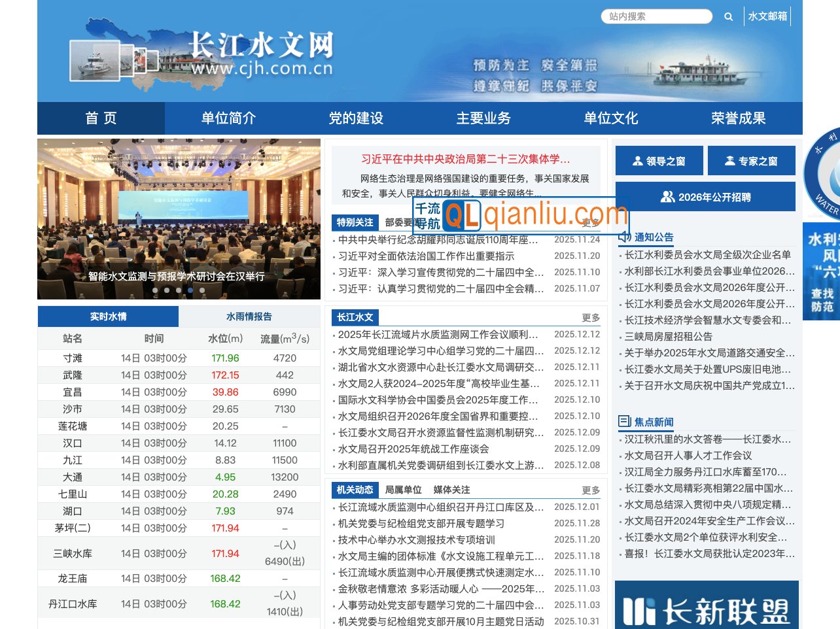Click the 站内搜索 search field
The width and height of the screenshot is (840, 629).
coord(656,16)
